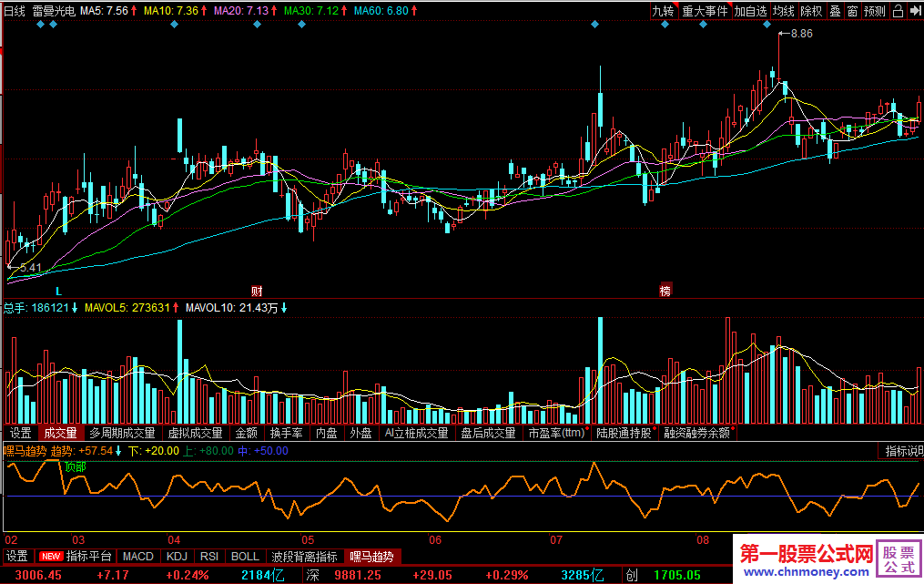Open 设置 in the bottom indicator bar
The image size is (924, 584).
pyautogui.click(x=17, y=557)
